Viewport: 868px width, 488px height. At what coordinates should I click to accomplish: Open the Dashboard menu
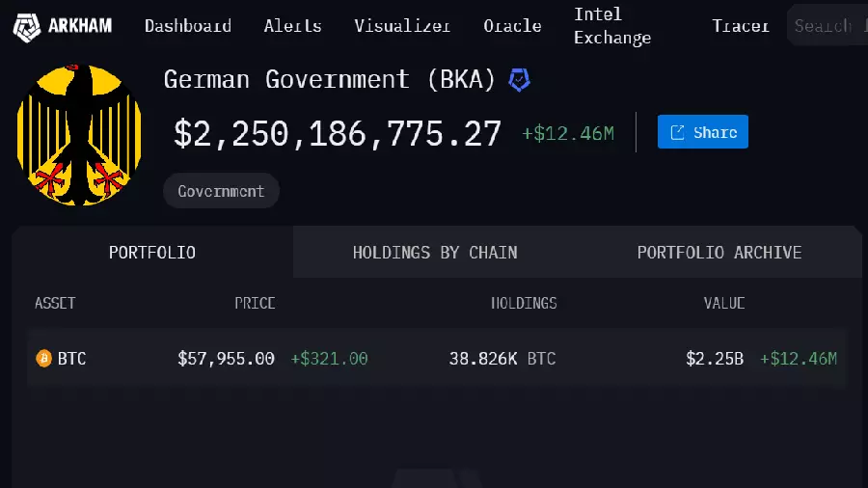pyautogui.click(x=188, y=26)
